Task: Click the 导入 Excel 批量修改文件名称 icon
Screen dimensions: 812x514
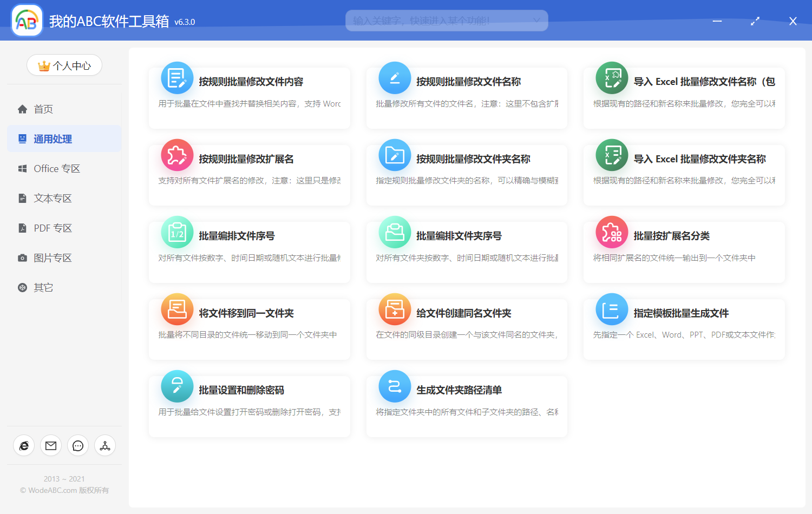Action: pos(611,78)
